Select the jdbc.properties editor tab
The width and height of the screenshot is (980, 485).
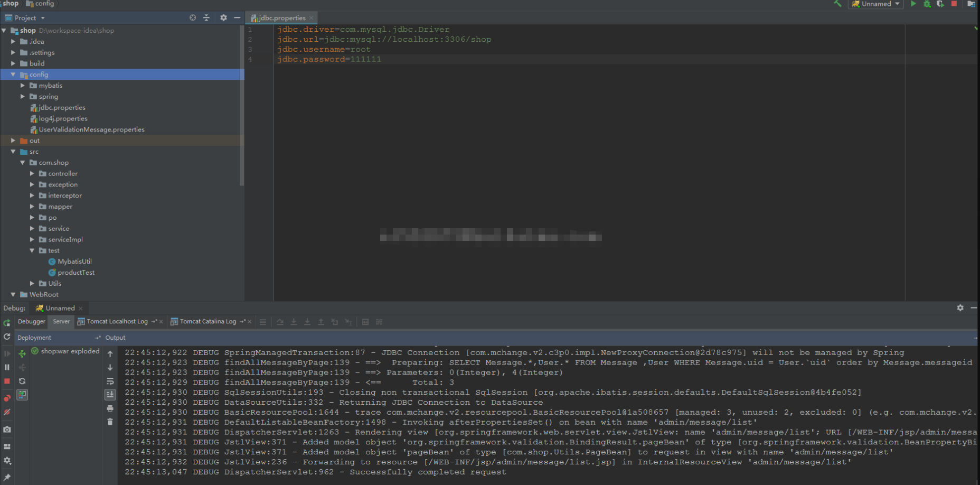(x=282, y=18)
